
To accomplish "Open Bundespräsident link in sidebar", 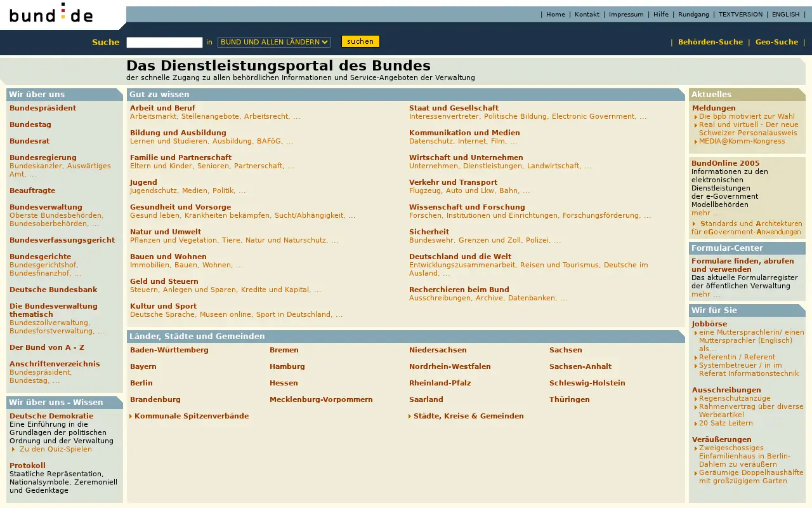I will coord(43,109).
